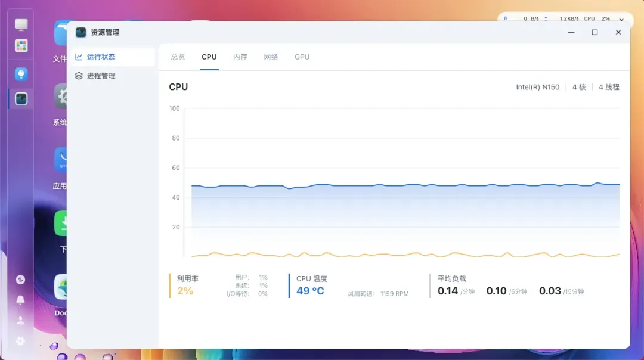
Task: Expand the top-right status widget chevron
Action: (621, 19)
